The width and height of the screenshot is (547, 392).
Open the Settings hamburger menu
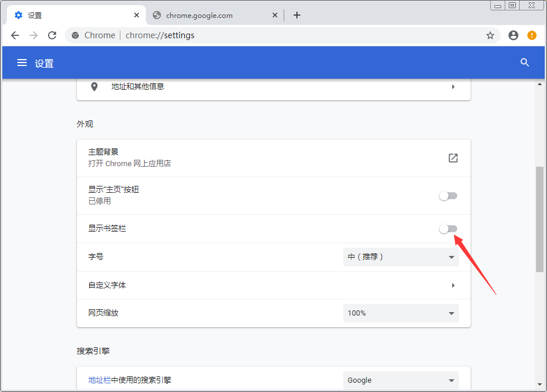21,63
